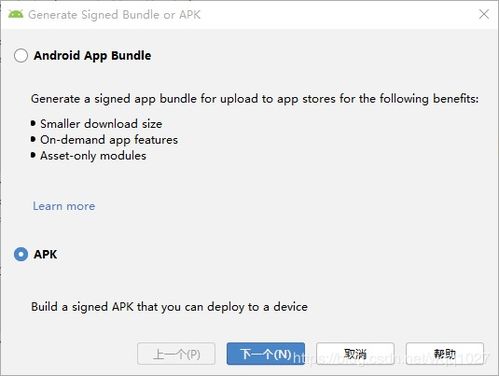Click the 上一个(P) previous button
The height and width of the screenshot is (376, 499).
click(x=176, y=354)
